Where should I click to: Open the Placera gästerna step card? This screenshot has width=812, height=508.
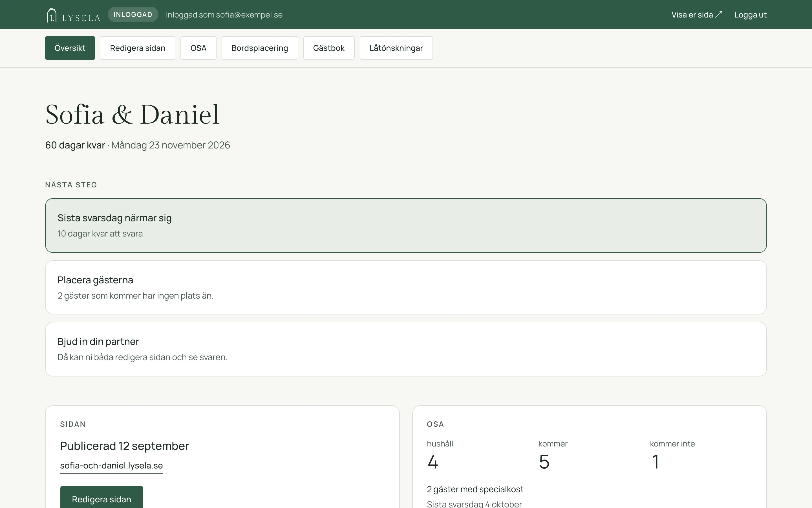pyautogui.click(x=406, y=287)
